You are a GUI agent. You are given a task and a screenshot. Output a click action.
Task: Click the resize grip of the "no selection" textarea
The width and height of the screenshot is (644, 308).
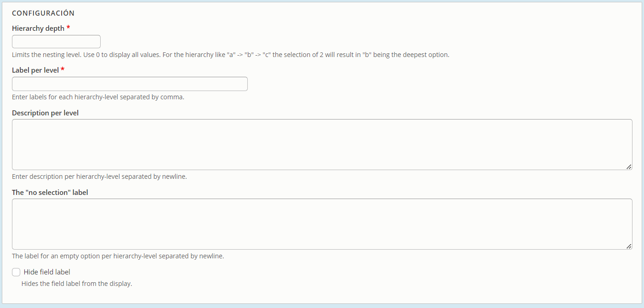[628, 246]
